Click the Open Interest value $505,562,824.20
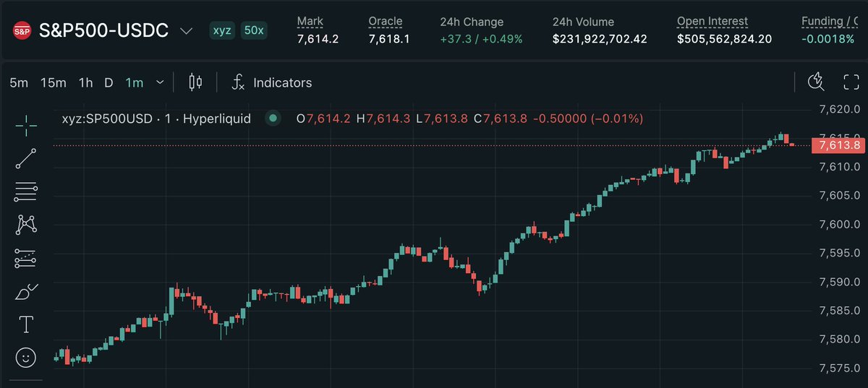This screenshot has width=868, height=388. pos(724,39)
